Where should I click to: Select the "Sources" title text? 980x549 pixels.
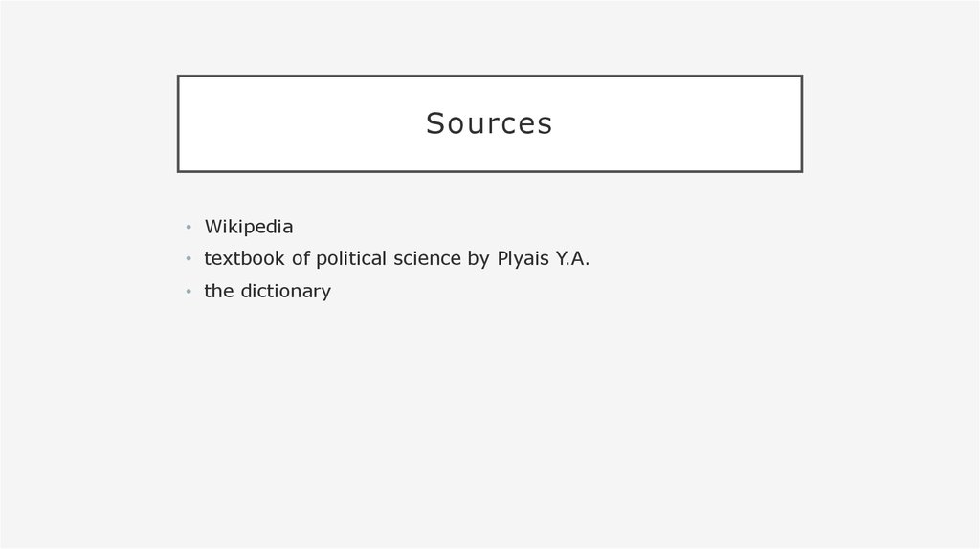tap(489, 123)
